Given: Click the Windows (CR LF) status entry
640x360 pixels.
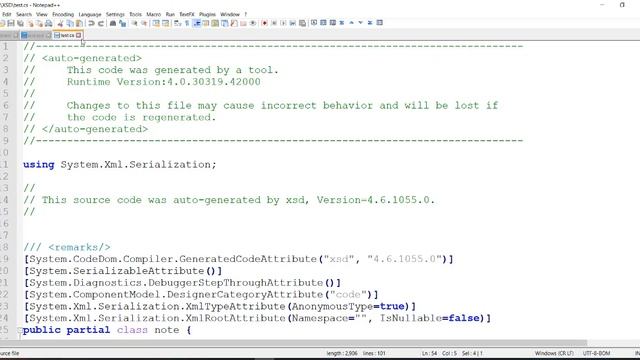Looking at the screenshot, I should tap(554, 353).
